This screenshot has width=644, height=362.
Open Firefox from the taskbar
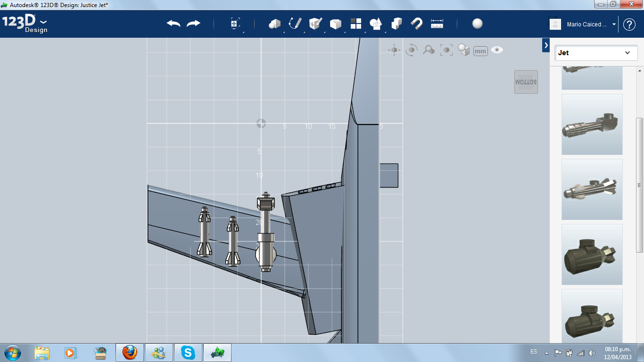tap(130, 353)
